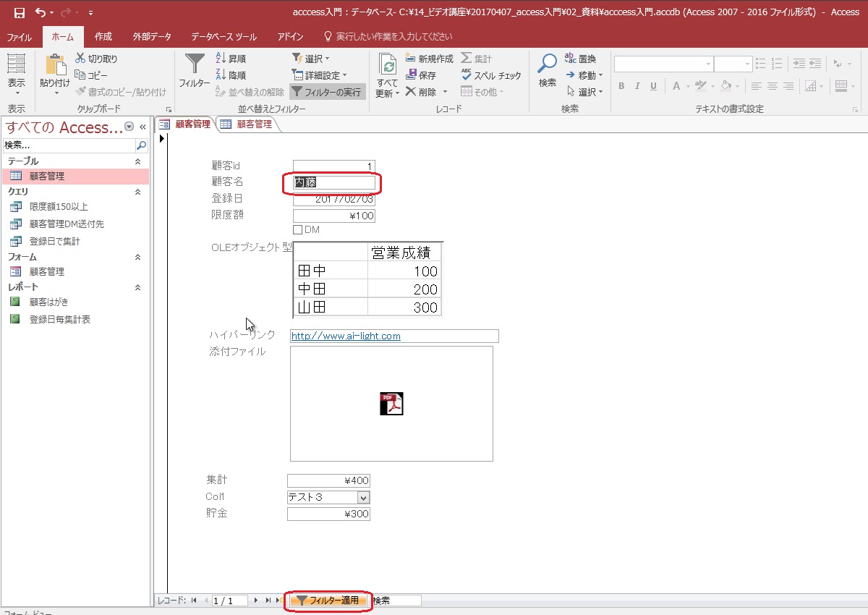The image size is (868, 615).
Task: Open the 選択 dropdown in filter group
Action: click(x=311, y=59)
